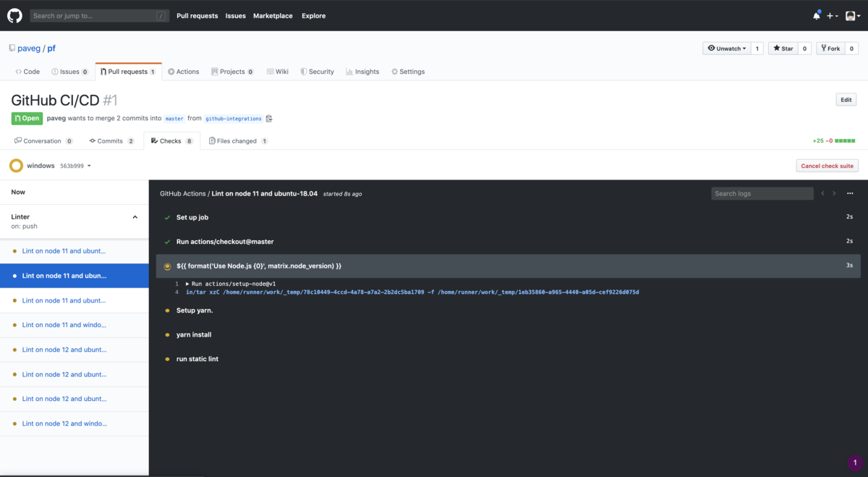Open the github-integrations branch link

coord(234,119)
